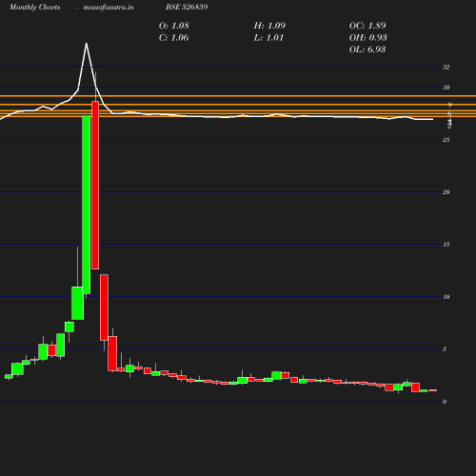
Task: Click the tallest green candlestick body
Action: pyautogui.click(x=87, y=205)
